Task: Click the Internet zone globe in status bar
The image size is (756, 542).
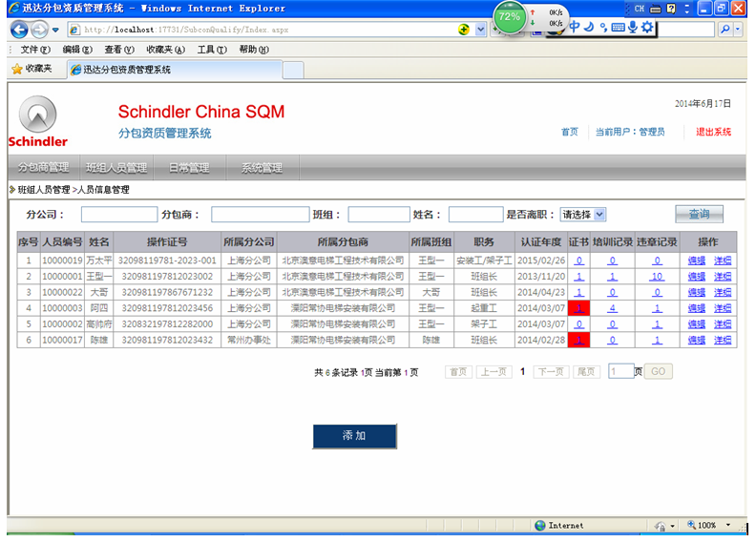Action: click(x=540, y=525)
